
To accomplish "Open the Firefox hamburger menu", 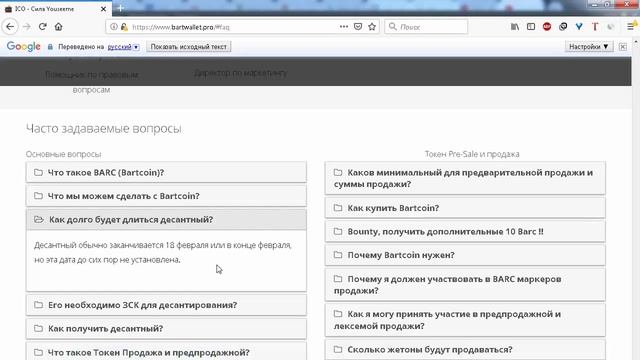I will tap(631, 27).
